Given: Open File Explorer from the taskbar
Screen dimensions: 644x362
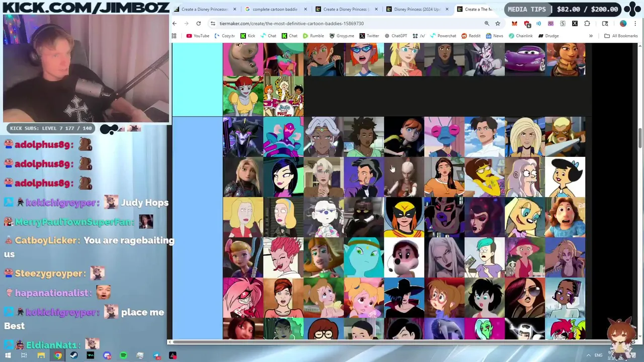Looking at the screenshot, I should click(41, 355).
